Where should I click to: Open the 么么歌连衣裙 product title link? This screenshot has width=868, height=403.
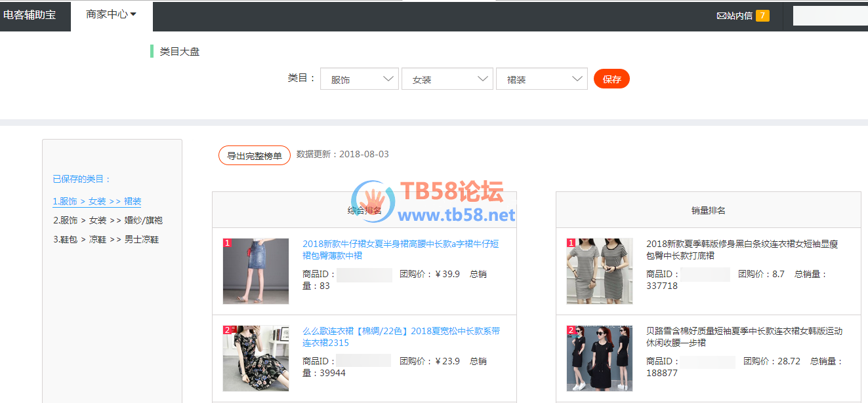(400, 337)
